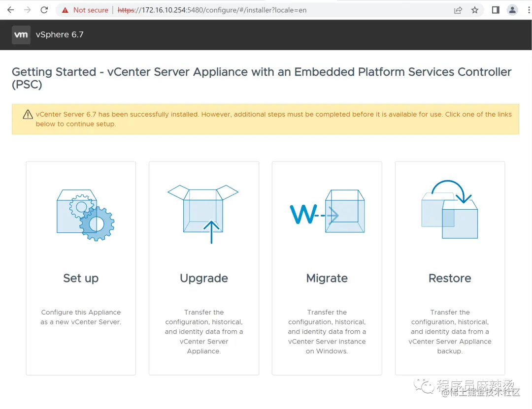This screenshot has height=409, width=532.
Task: Click the Restore card description text
Action: click(x=450, y=332)
